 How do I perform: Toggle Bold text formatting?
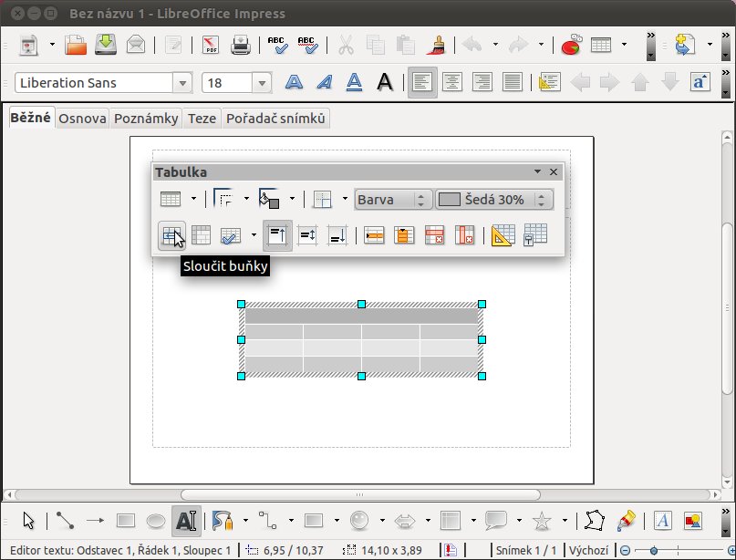coord(294,83)
